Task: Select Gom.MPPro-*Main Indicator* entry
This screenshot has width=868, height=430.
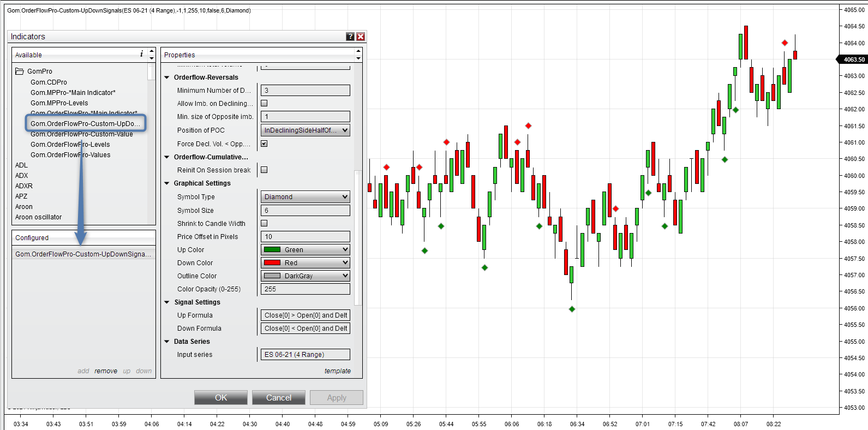Action: (73, 93)
